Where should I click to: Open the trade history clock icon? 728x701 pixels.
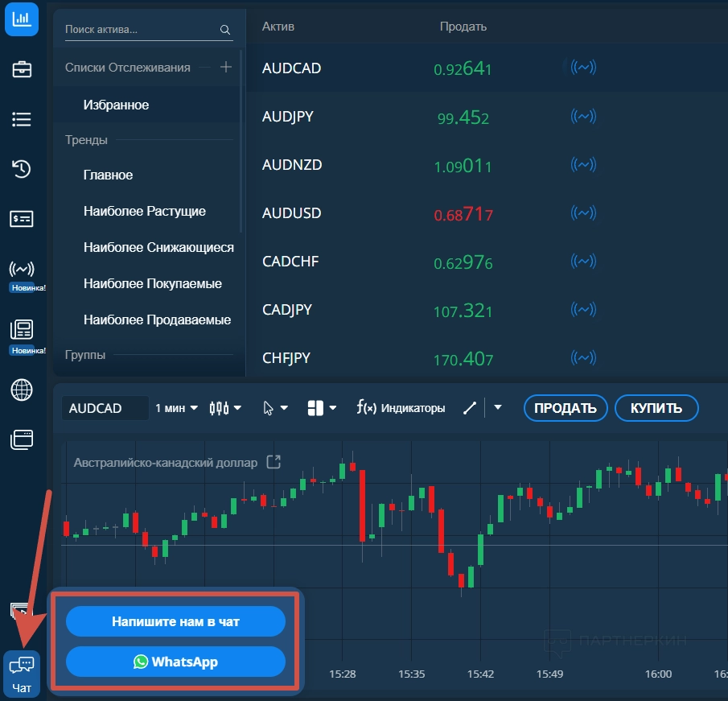(22, 169)
